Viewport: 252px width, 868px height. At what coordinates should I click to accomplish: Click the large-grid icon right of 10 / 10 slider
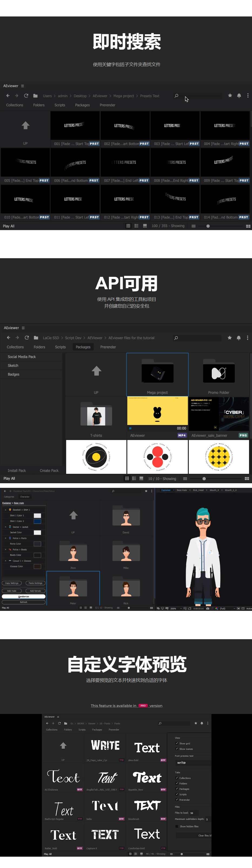point(247,478)
